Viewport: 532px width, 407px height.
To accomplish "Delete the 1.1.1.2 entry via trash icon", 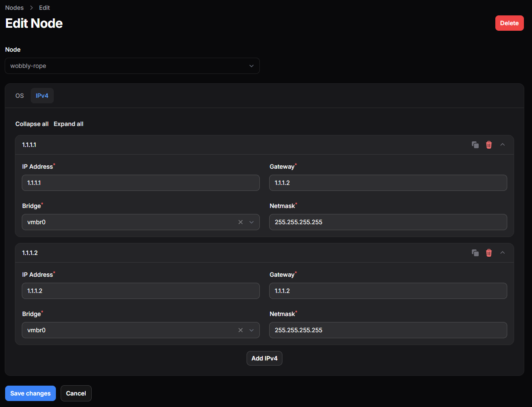I will point(489,253).
